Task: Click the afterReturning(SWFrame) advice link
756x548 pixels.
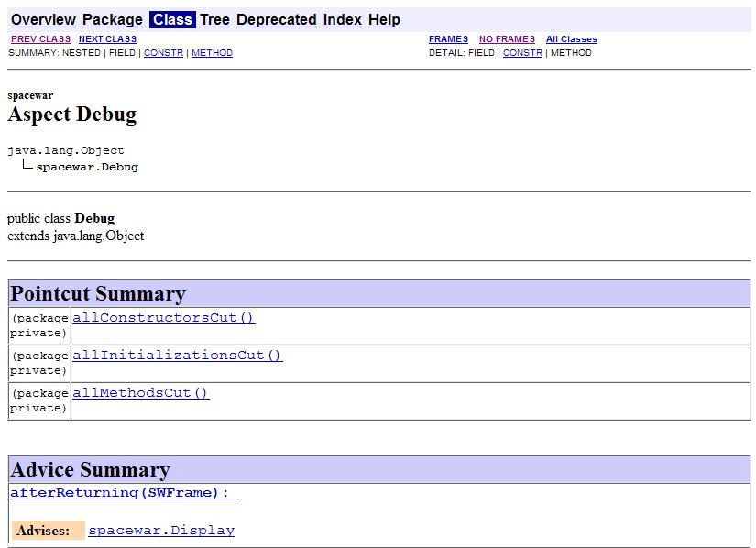Action: pos(124,493)
